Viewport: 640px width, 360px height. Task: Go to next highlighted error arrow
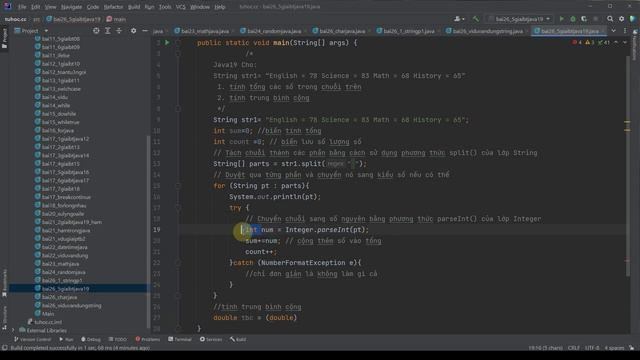625,42
